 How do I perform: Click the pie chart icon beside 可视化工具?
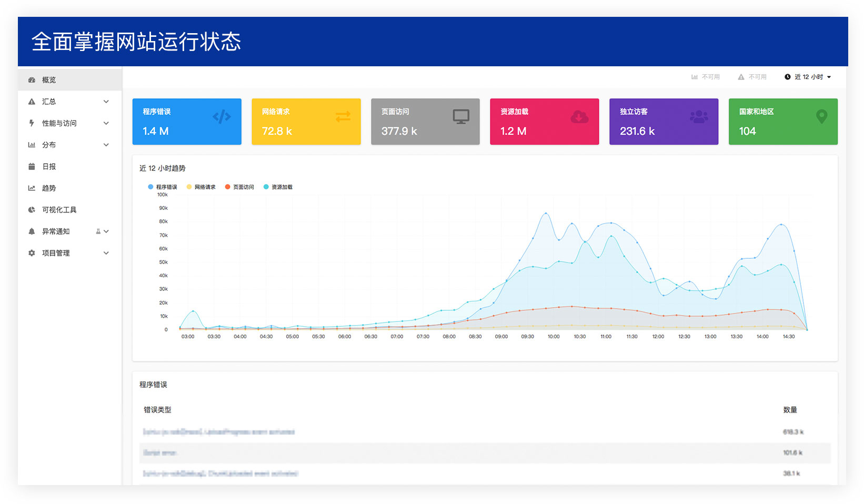pos(32,209)
